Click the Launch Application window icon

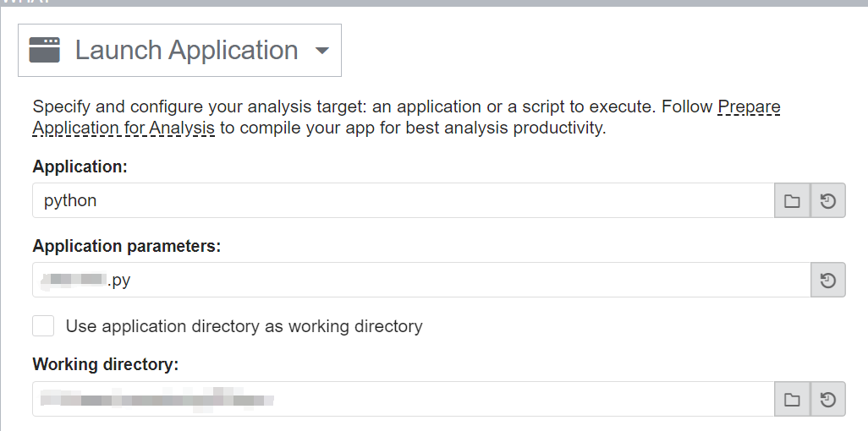pos(45,50)
